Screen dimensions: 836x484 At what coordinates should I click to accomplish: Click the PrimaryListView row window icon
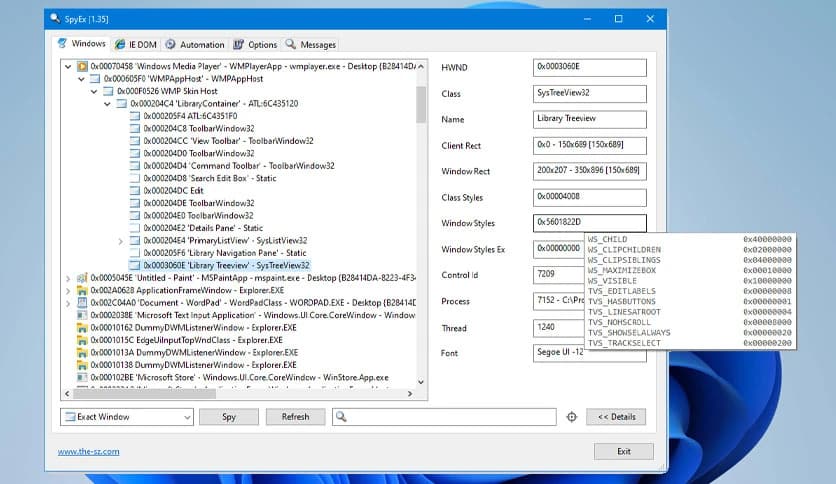click(x=135, y=241)
